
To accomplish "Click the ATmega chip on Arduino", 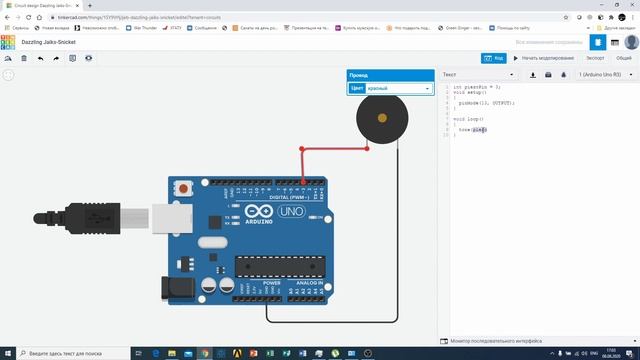I will click(280, 267).
